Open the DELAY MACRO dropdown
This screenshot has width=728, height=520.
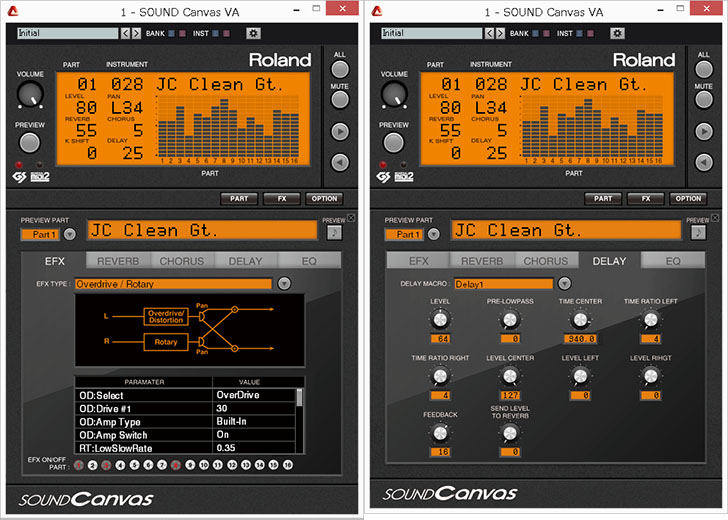click(564, 283)
